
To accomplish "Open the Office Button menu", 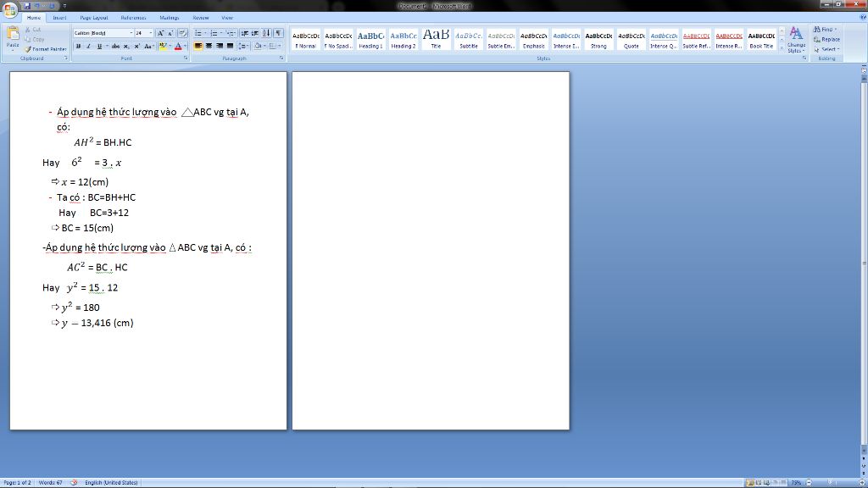I will pyautogui.click(x=9, y=9).
